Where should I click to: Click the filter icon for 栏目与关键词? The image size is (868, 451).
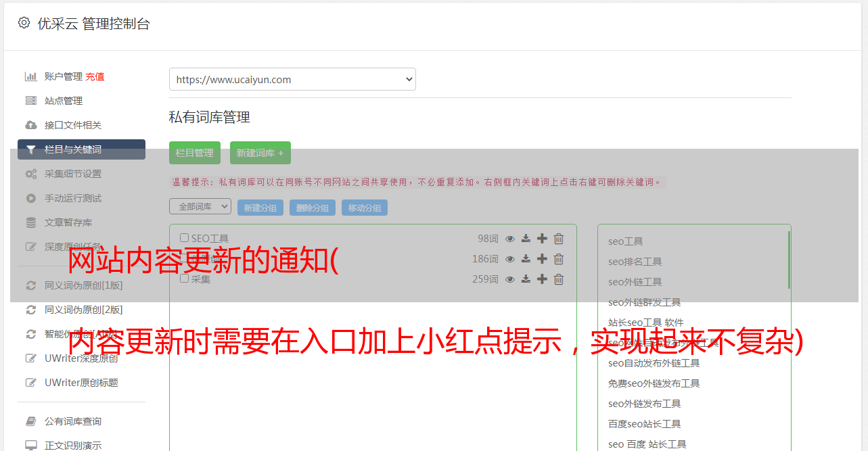tap(31, 149)
